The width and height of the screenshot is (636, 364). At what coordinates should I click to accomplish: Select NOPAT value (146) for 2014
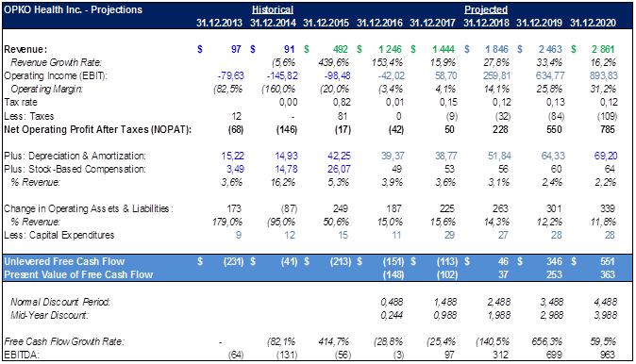pyautogui.click(x=287, y=130)
